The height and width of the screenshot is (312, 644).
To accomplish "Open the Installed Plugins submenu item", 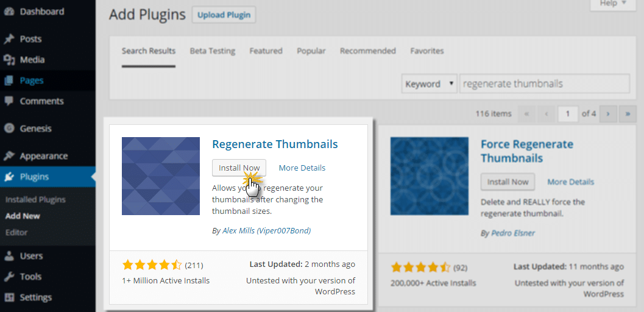I will click(x=35, y=200).
